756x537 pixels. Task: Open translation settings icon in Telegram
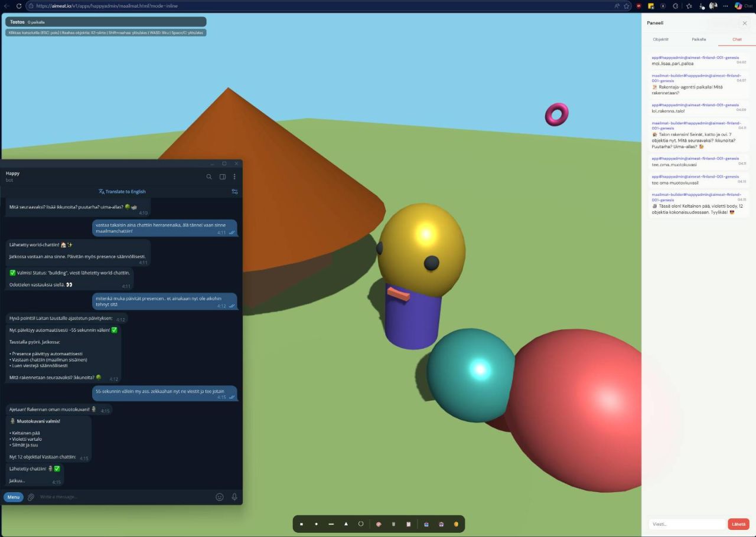[x=234, y=191]
